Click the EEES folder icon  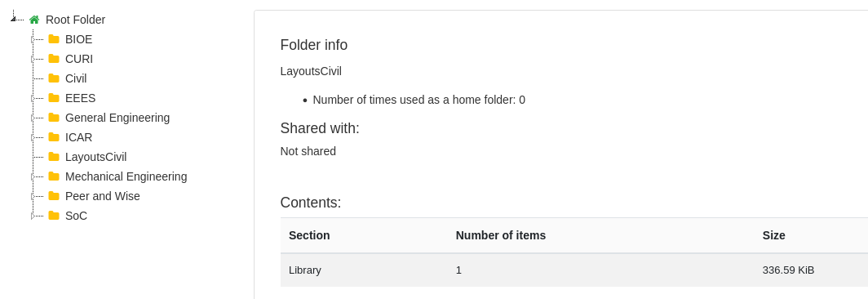(x=54, y=98)
